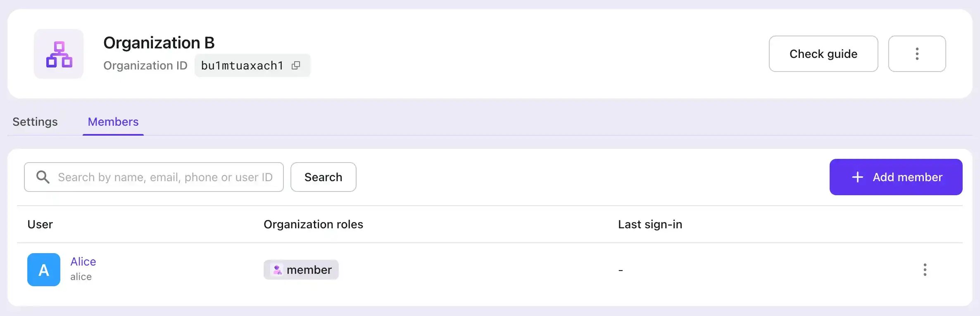Click the User column header
Viewport: 980px width, 316px height.
point(40,224)
